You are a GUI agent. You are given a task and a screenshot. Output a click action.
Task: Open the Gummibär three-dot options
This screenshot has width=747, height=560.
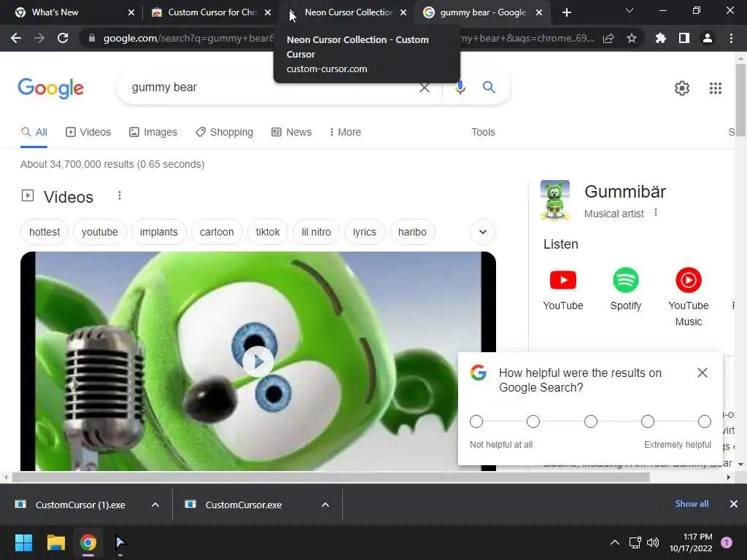(x=656, y=212)
